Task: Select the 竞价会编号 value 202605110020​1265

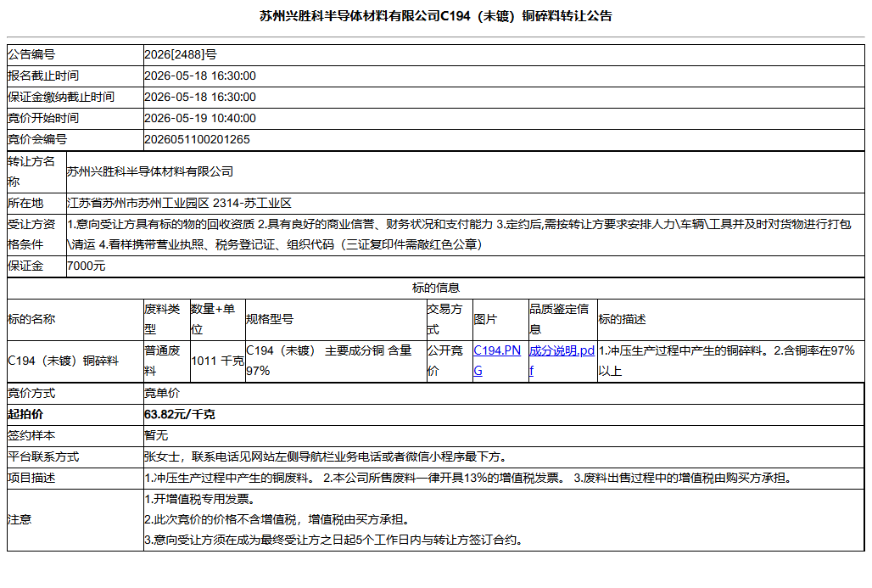Action: 197,140
